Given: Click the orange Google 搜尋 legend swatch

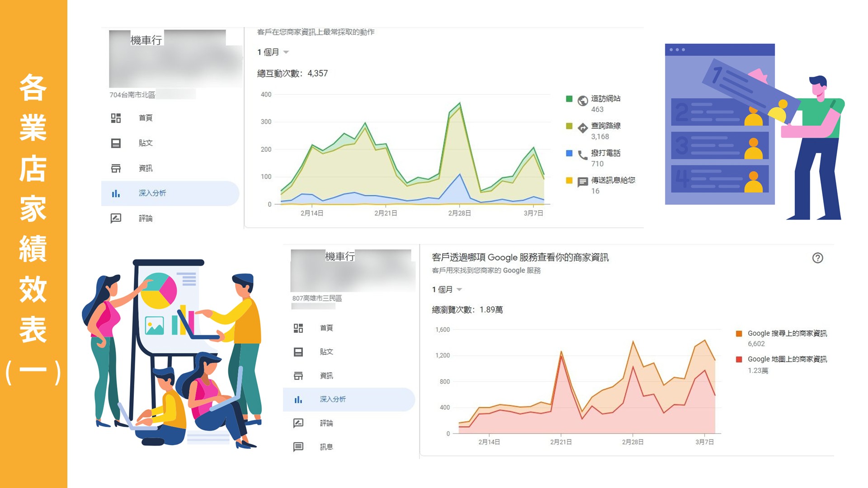Looking at the screenshot, I should pos(739,333).
